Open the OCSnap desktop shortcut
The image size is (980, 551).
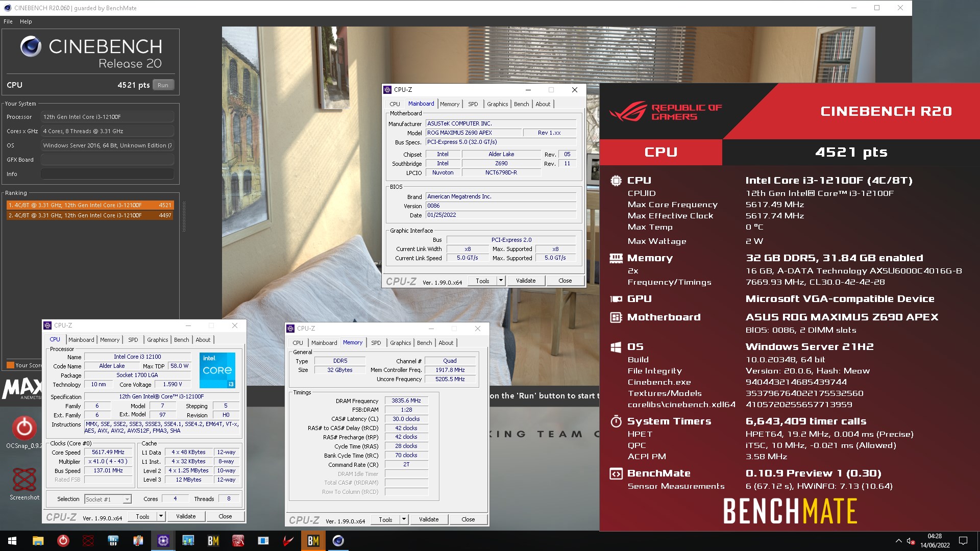click(x=24, y=433)
